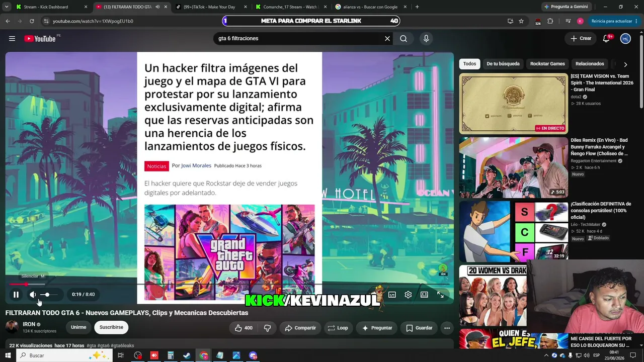Open the Diles Remix video thumbnail

[x=513, y=167]
